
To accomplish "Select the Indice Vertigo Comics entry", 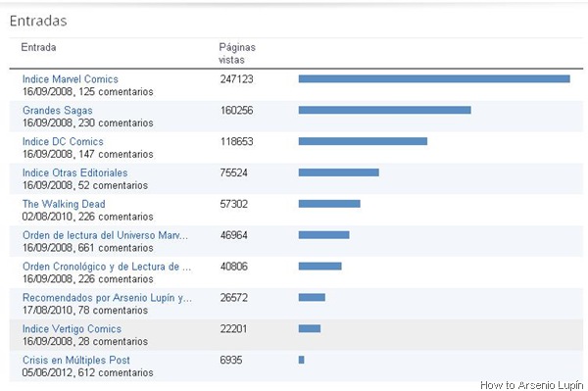I will tap(72, 328).
